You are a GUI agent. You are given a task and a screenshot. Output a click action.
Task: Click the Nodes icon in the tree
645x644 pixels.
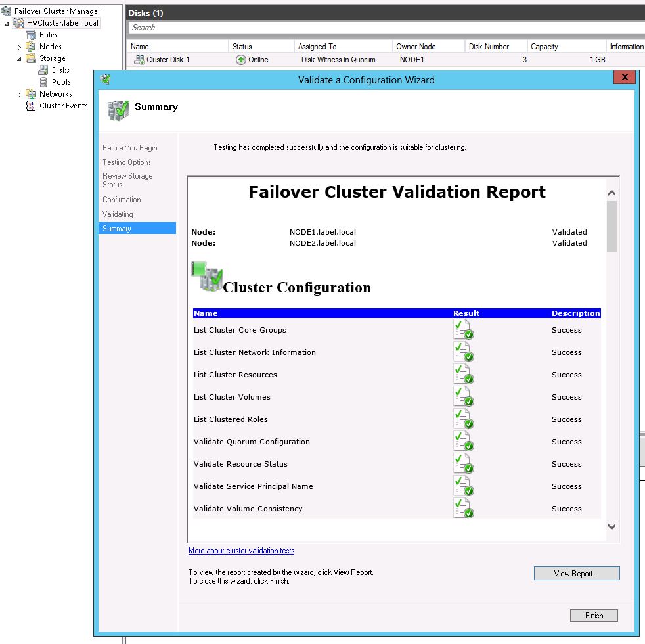click(x=30, y=47)
